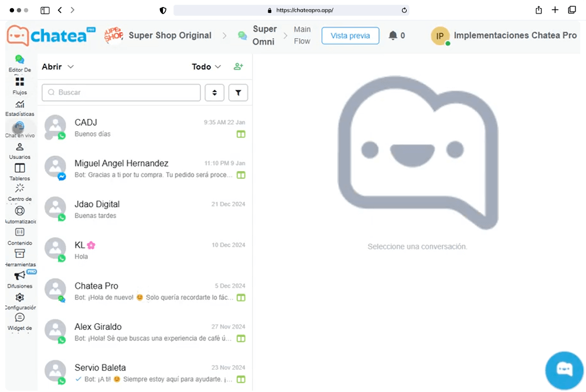Open the sort order selector

tap(214, 93)
